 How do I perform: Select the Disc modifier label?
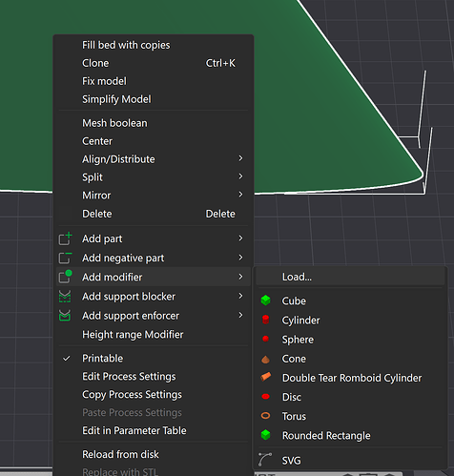[x=292, y=397]
